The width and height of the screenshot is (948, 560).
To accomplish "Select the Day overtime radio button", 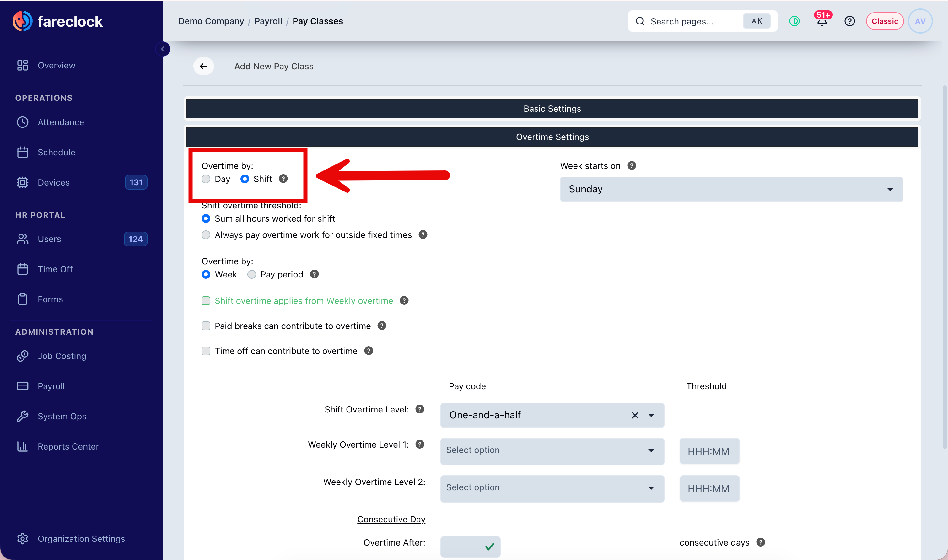I will [206, 179].
